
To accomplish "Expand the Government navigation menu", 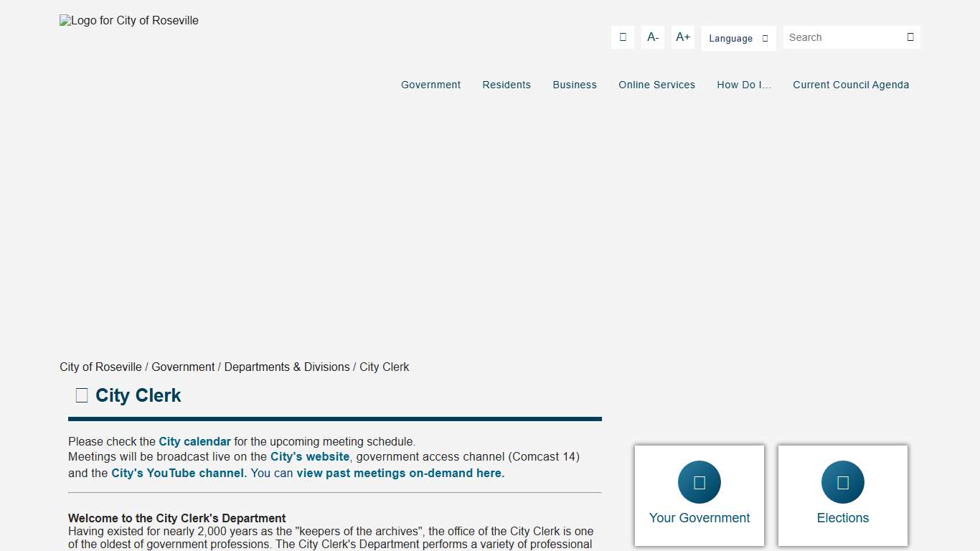I will tap(430, 85).
